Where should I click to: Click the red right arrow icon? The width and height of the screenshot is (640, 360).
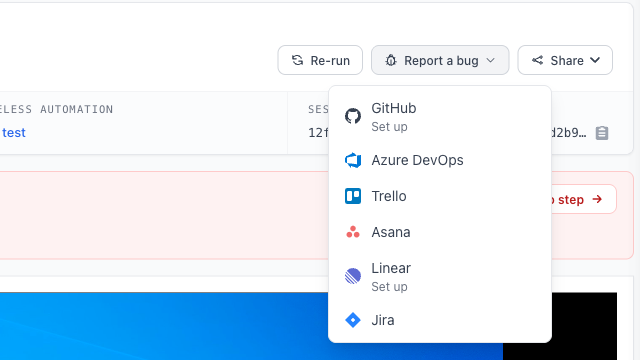597,199
